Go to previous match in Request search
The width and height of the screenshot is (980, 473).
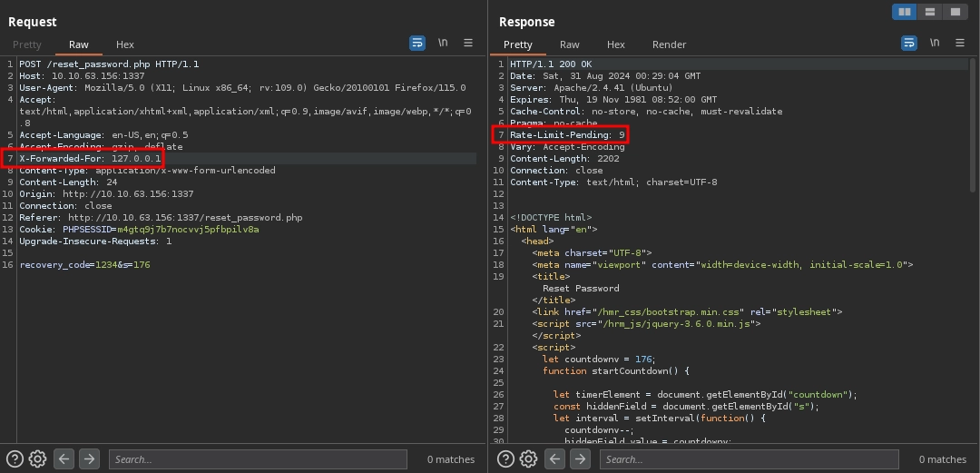[x=64, y=459]
